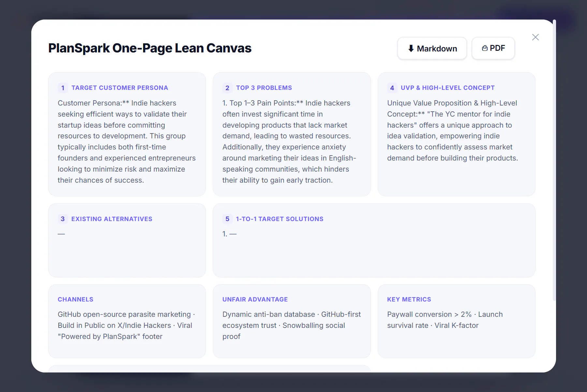Click the dash placeholder under Existing Alternatives
Screen dimensions: 587x392
pyautogui.click(x=61, y=234)
